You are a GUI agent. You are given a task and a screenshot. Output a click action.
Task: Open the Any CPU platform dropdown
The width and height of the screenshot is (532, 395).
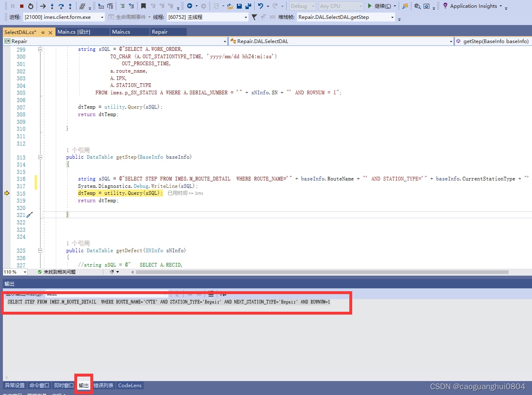341,6
